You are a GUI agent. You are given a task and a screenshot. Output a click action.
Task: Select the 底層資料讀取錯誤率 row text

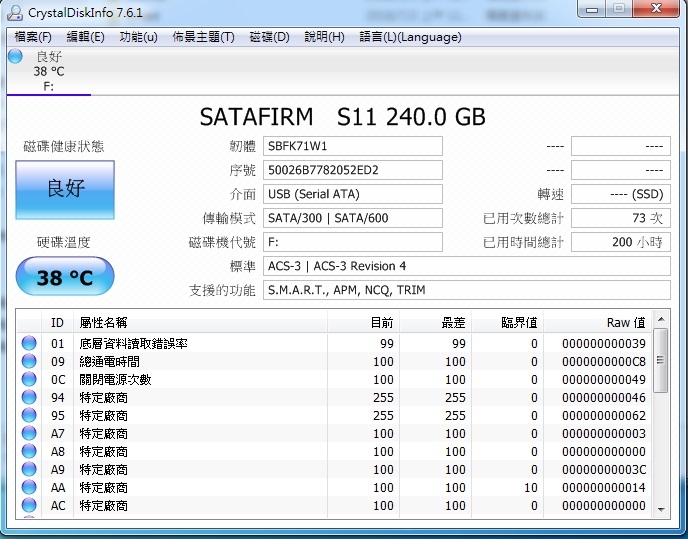pos(133,343)
